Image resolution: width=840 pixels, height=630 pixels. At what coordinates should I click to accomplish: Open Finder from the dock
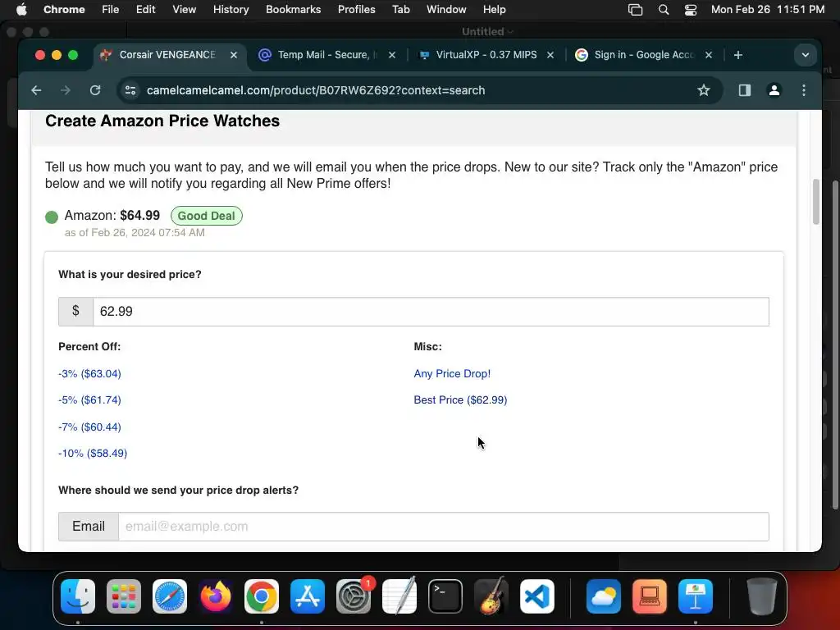[78, 596]
